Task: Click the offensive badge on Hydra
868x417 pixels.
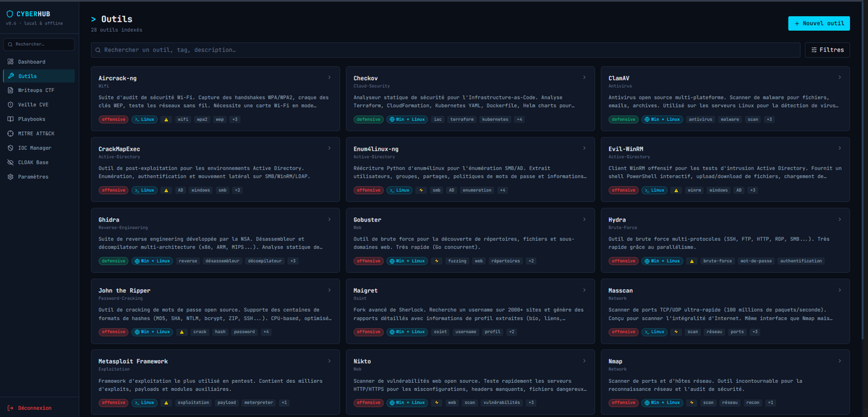Action: 622,261
